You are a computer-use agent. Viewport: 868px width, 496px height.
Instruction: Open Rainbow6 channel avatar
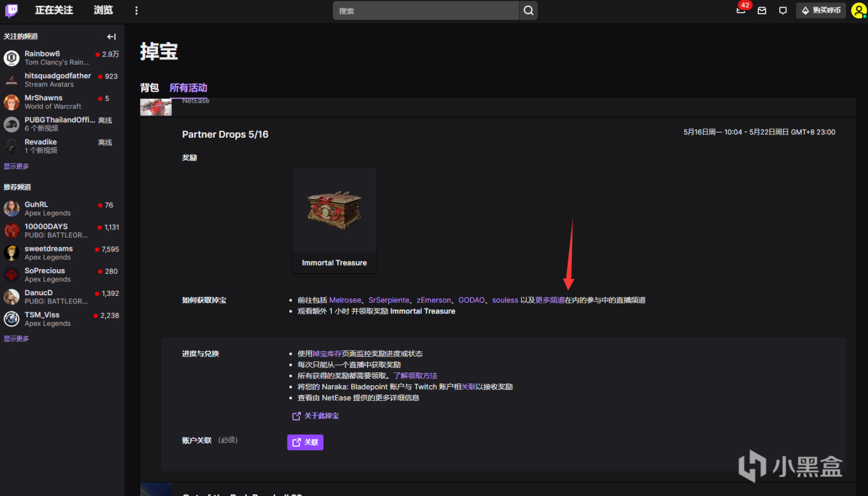coord(12,58)
